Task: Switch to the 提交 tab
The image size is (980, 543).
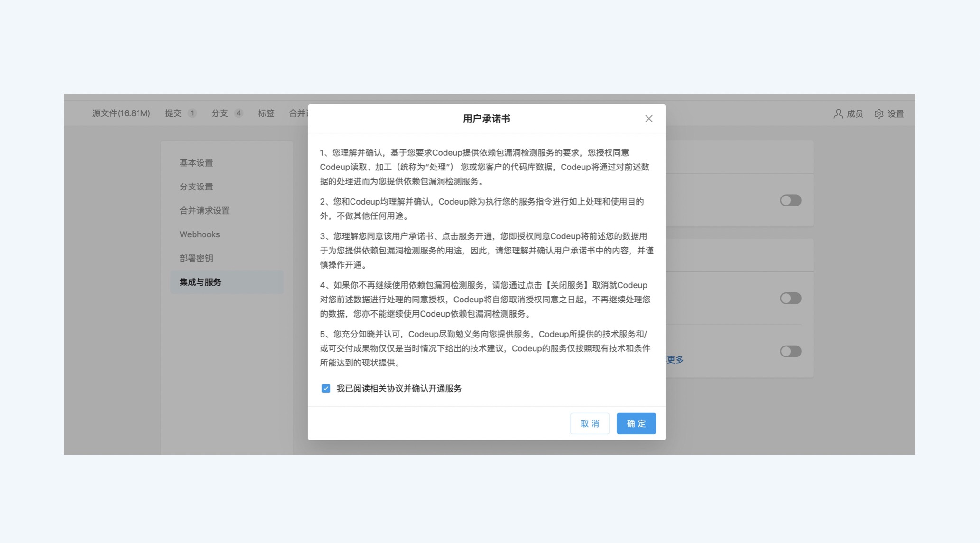Action: coord(173,113)
